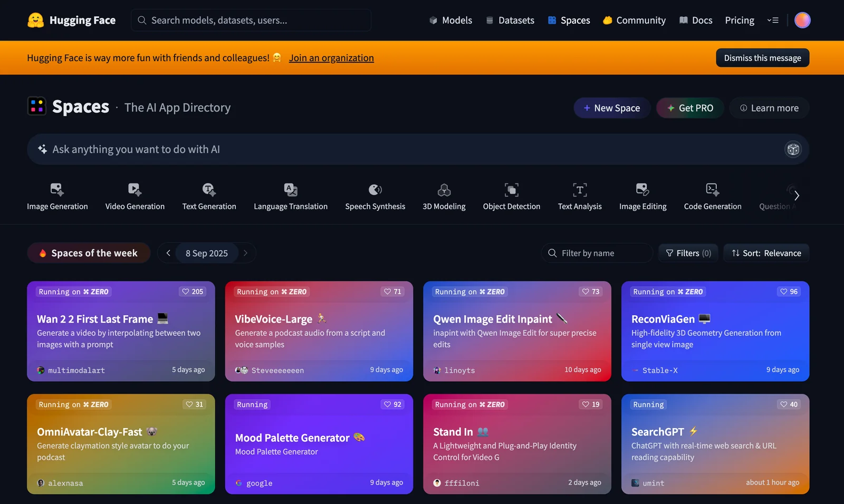
Task: Like the ReconViaGen space
Action: (789, 292)
